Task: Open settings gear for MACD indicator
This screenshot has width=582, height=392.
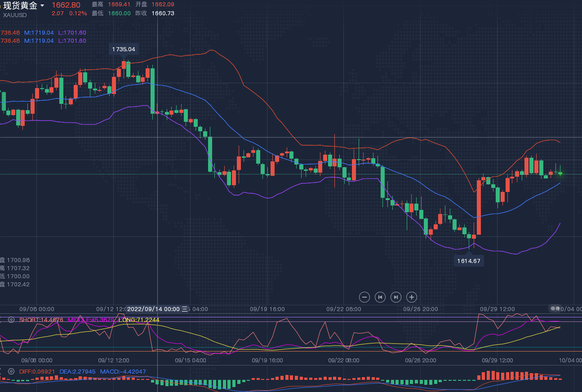Action: (x=12, y=372)
